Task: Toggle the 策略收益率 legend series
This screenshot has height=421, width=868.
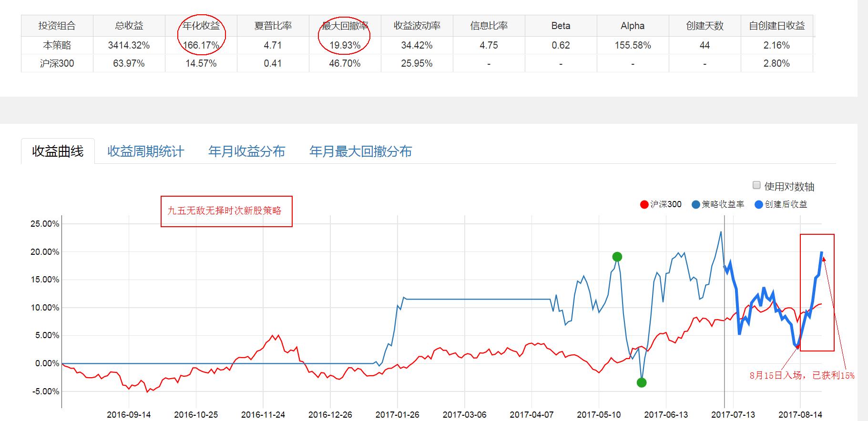Action: [718, 204]
